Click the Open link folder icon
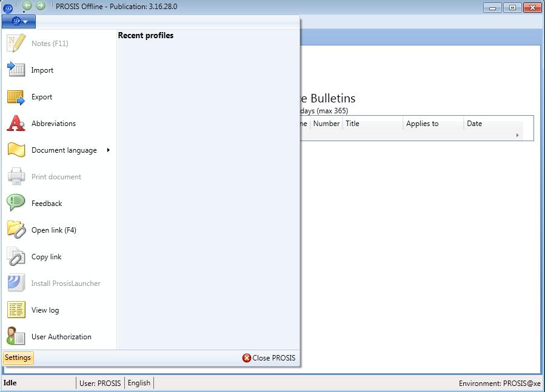Viewport: 545px width, 392px height. 16,230
